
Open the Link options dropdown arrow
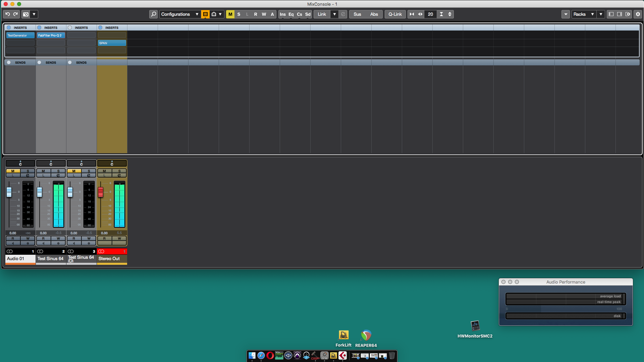(334, 14)
